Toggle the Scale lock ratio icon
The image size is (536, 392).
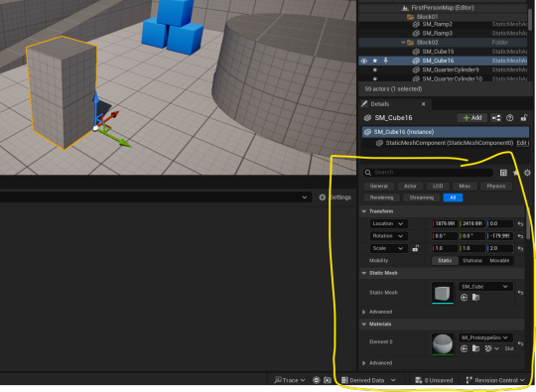pos(415,248)
